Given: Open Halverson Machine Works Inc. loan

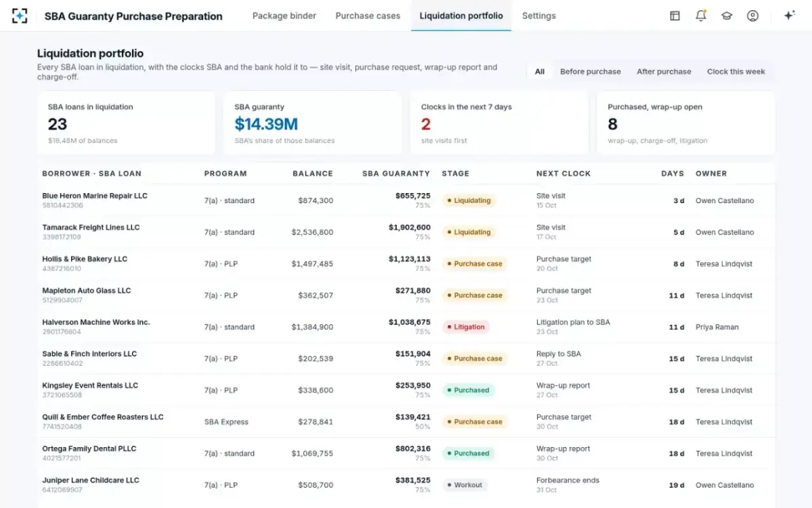Looking at the screenshot, I should point(96,322).
